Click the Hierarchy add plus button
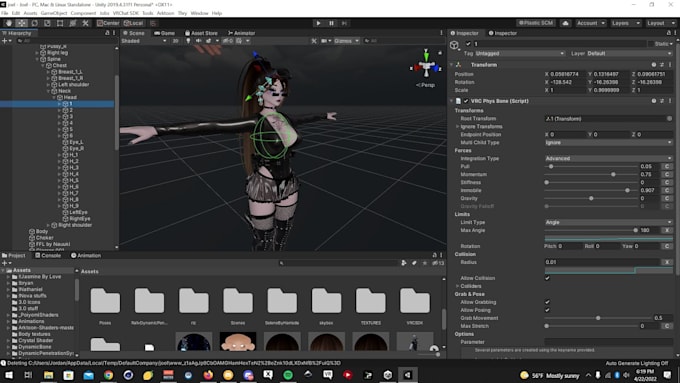680x383 pixels. pyautogui.click(x=5, y=41)
